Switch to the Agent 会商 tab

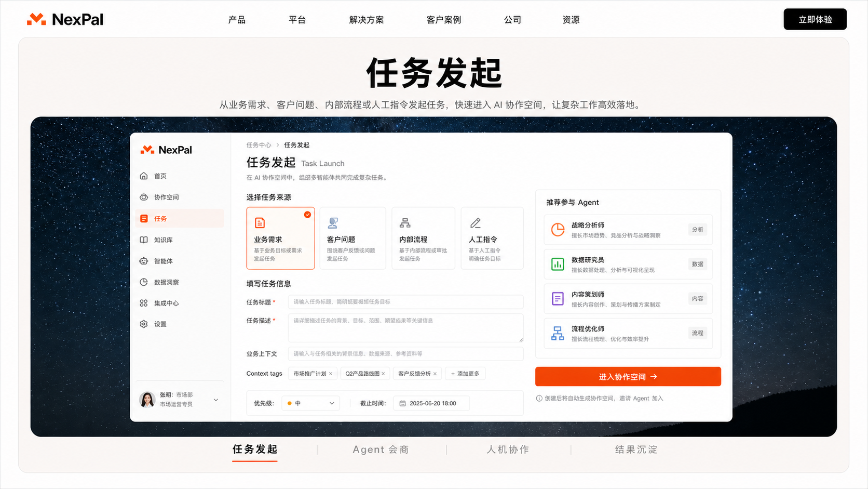pos(381,450)
